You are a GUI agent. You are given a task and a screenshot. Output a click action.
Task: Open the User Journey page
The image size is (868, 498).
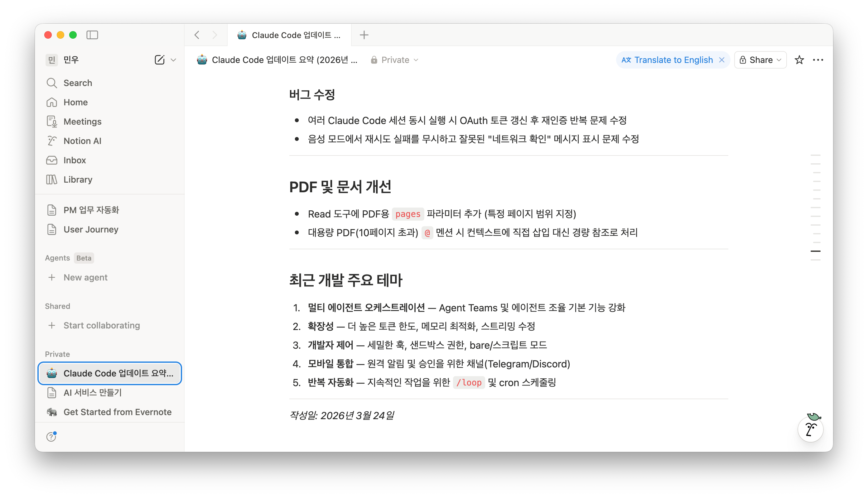point(109,229)
